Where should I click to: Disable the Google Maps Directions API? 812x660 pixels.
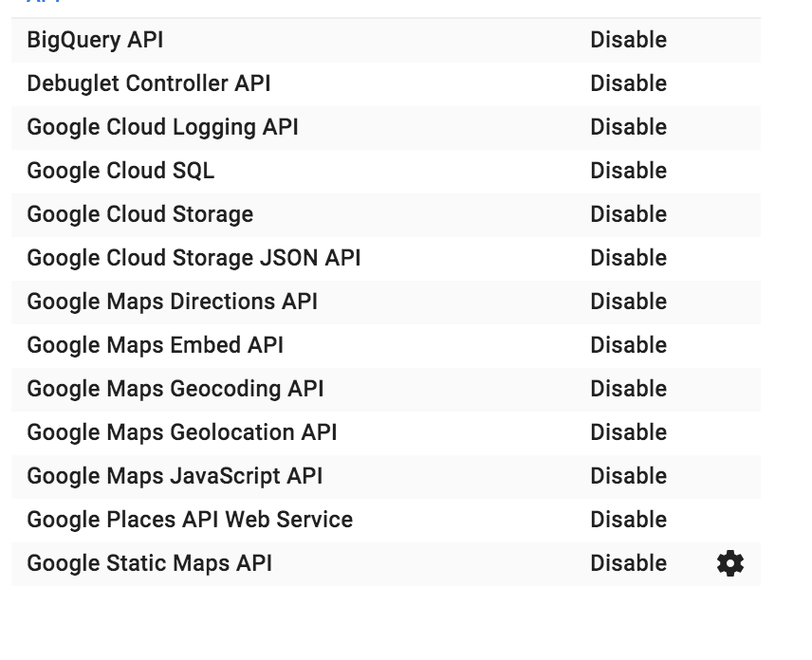(629, 302)
